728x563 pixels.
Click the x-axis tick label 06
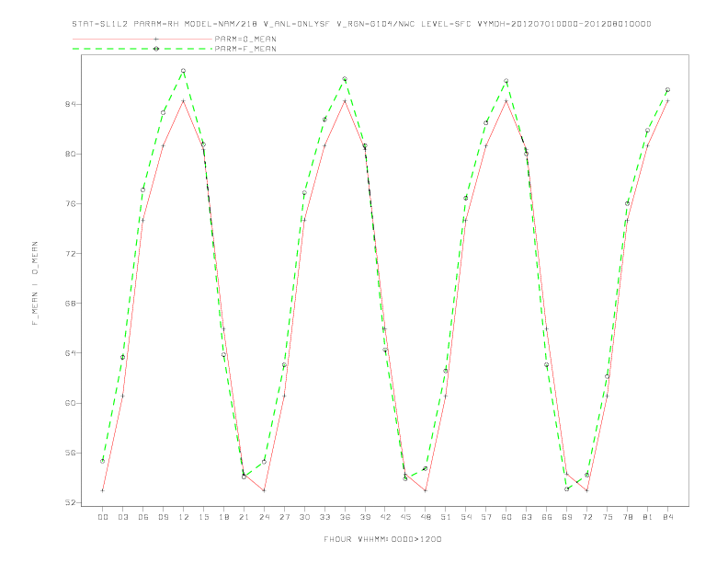143,517
